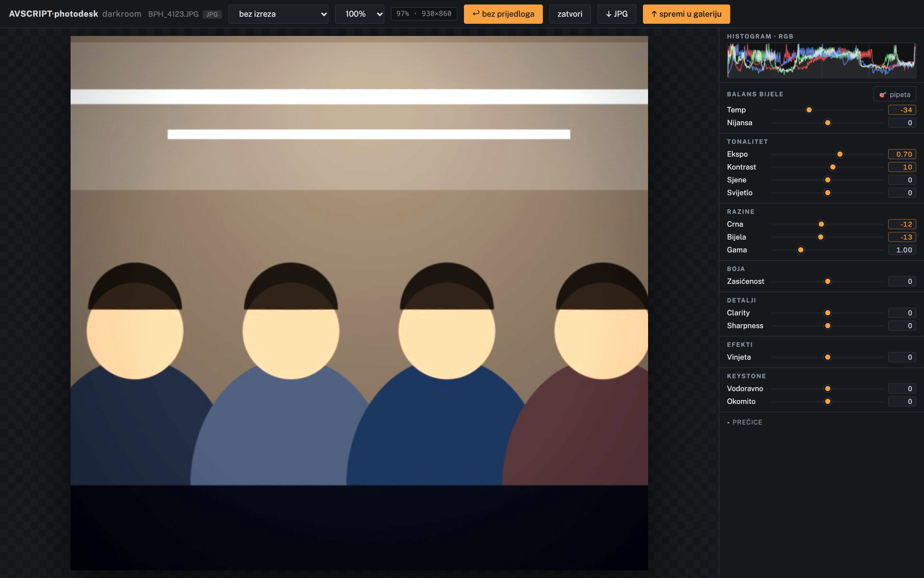
Task: Click the JPG format badge beside the filename
Action: tap(212, 14)
